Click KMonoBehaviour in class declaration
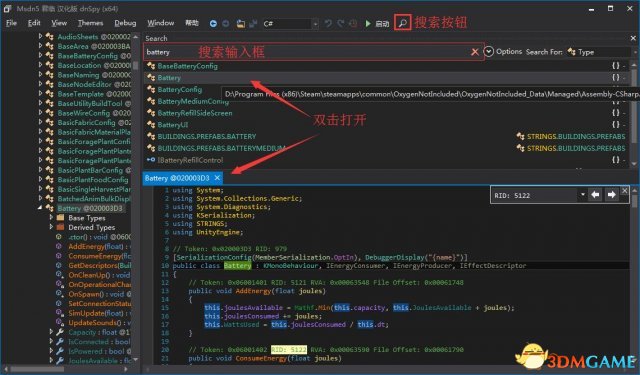This screenshot has width=640, height=375. coord(290,266)
